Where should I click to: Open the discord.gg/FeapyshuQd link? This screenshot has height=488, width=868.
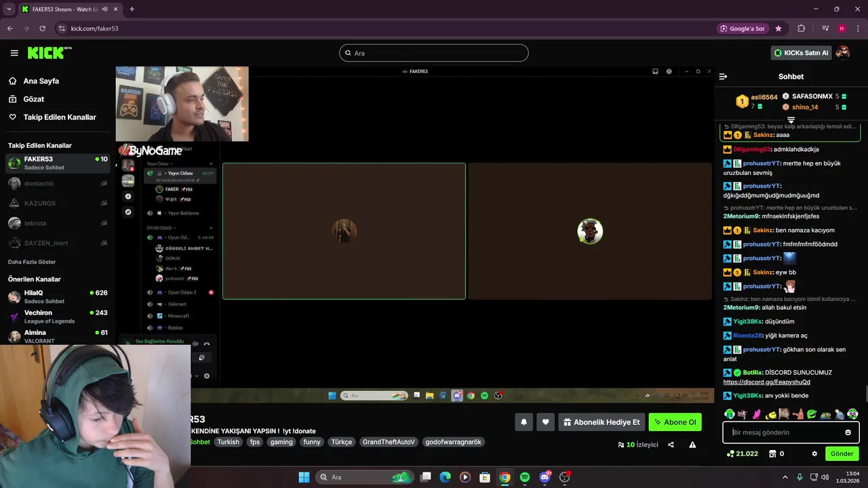click(x=766, y=382)
